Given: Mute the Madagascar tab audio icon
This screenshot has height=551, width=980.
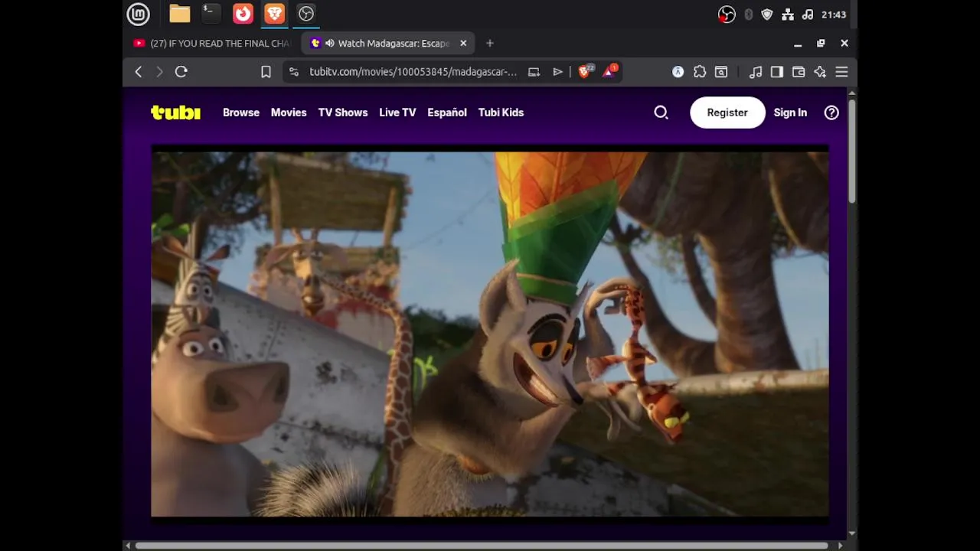Looking at the screenshot, I should click(329, 44).
